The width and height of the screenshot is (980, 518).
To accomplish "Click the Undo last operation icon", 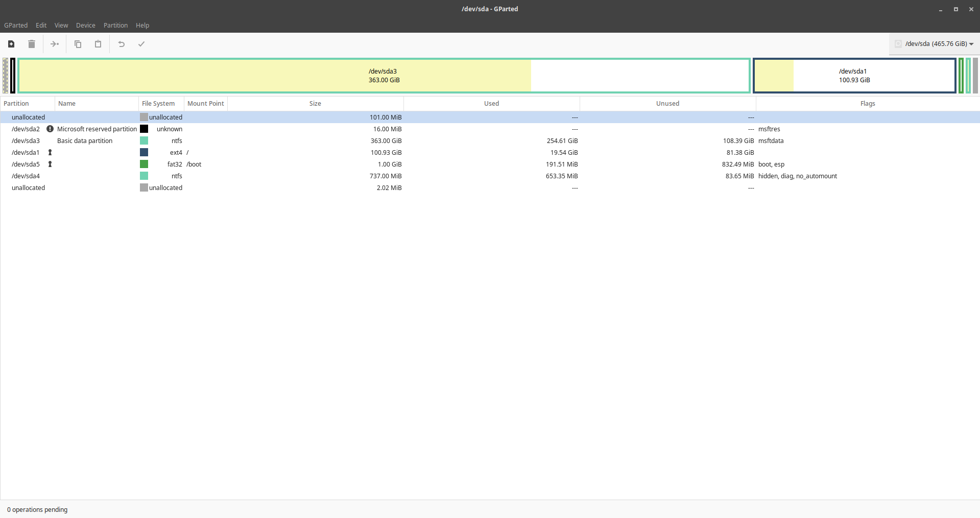I will click(x=122, y=44).
